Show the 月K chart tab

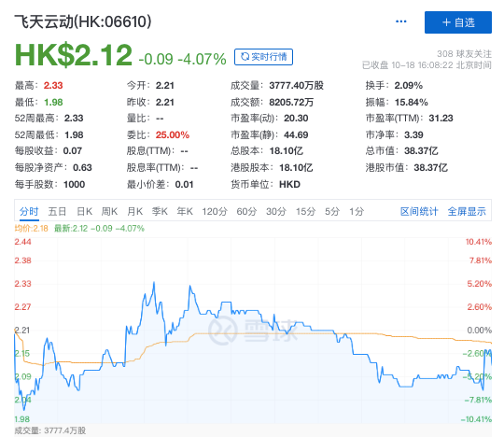click(134, 211)
